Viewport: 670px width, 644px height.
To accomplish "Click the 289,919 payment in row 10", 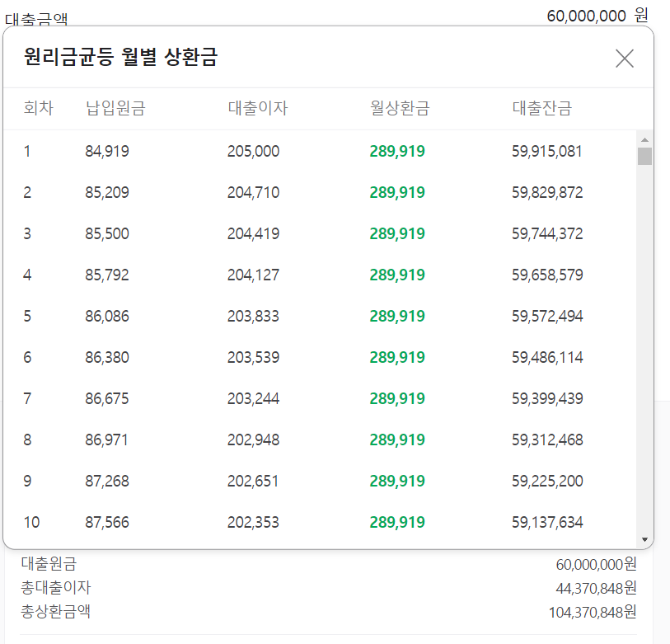I will [397, 522].
